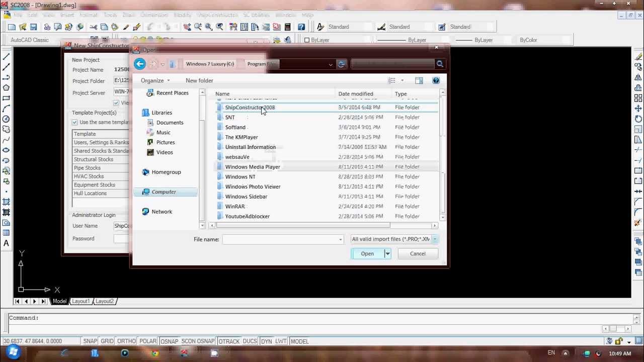Toggle LWT lineweight in status bar

tap(281, 341)
